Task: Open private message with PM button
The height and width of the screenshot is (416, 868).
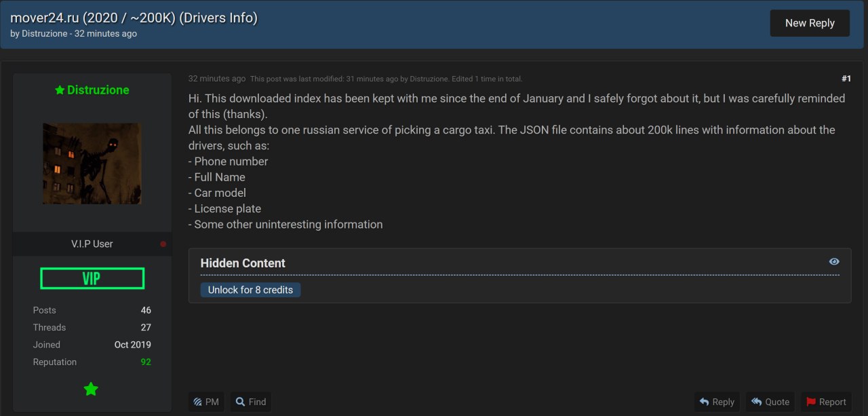Action: pyautogui.click(x=205, y=402)
